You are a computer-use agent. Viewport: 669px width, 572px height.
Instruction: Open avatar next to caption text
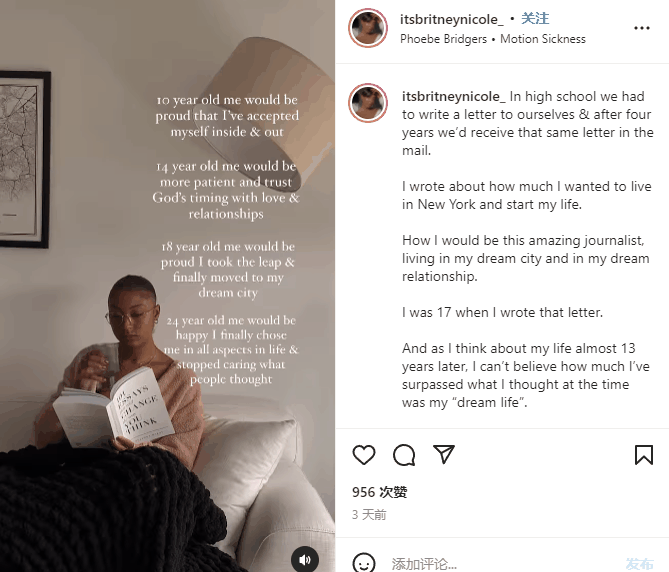(368, 103)
